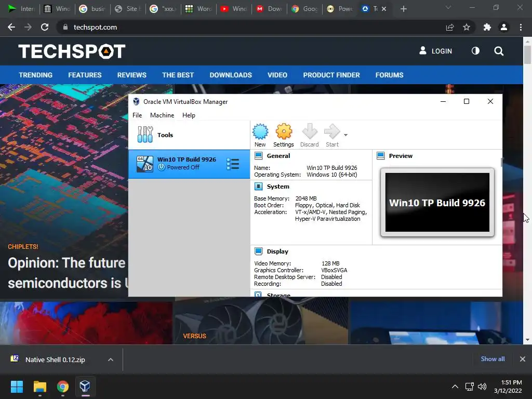This screenshot has height=399, width=532.
Task: Open the Chrome extensions puzzle icon
Action: [487, 27]
